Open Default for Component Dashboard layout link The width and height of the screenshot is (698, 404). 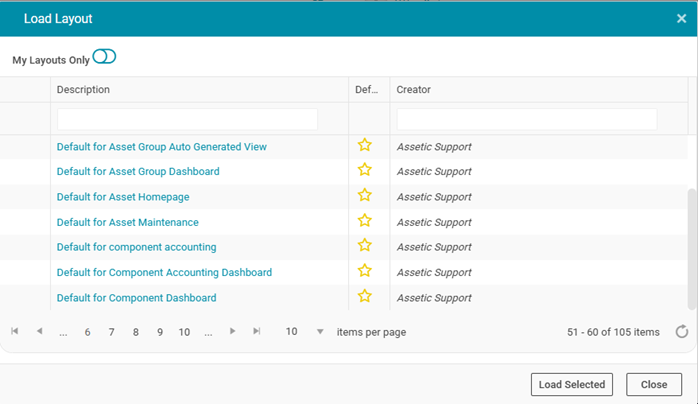tap(136, 297)
